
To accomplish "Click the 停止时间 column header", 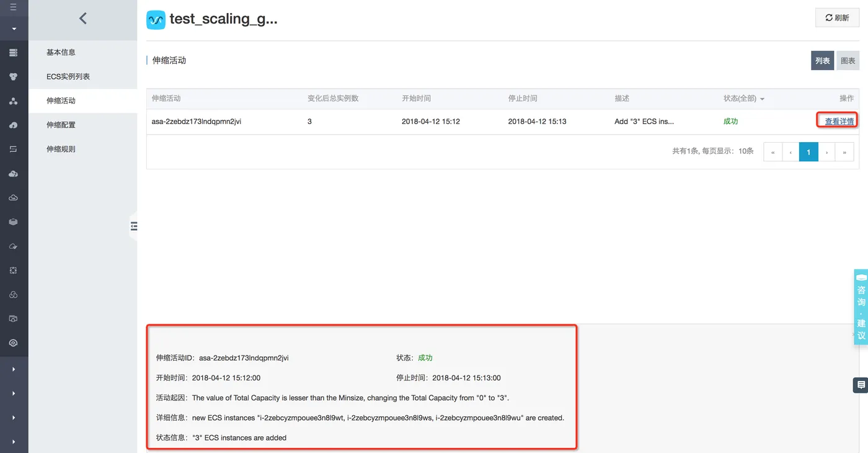I will click(523, 99).
